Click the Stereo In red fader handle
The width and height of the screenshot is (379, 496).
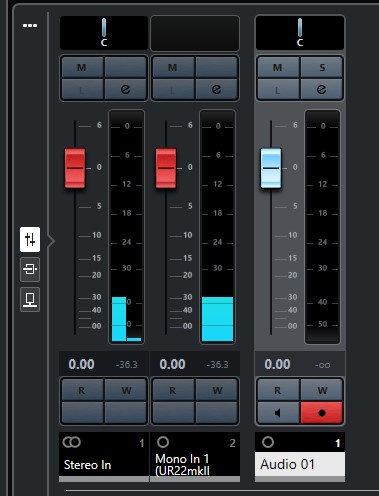tap(75, 168)
